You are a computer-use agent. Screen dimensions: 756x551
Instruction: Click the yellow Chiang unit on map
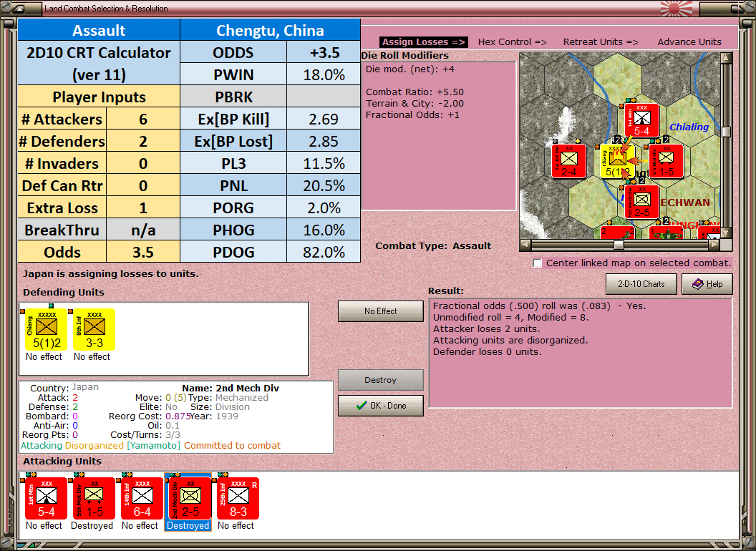(616, 161)
